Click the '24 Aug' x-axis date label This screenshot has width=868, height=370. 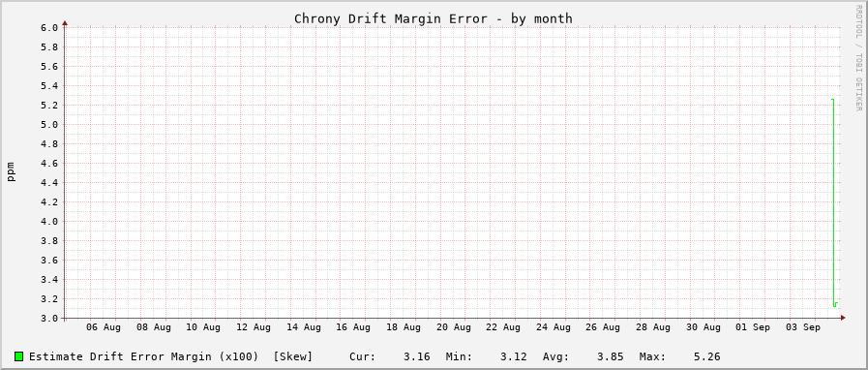pyautogui.click(x=554, y=328)
